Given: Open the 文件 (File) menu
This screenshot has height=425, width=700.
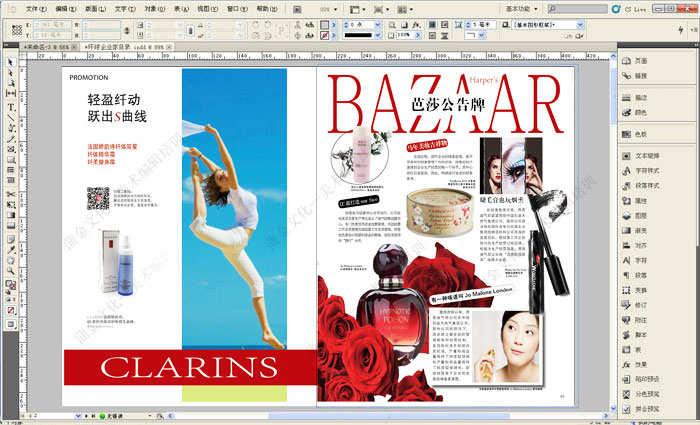Looking at the screenshot, I should tap(36, 9).
